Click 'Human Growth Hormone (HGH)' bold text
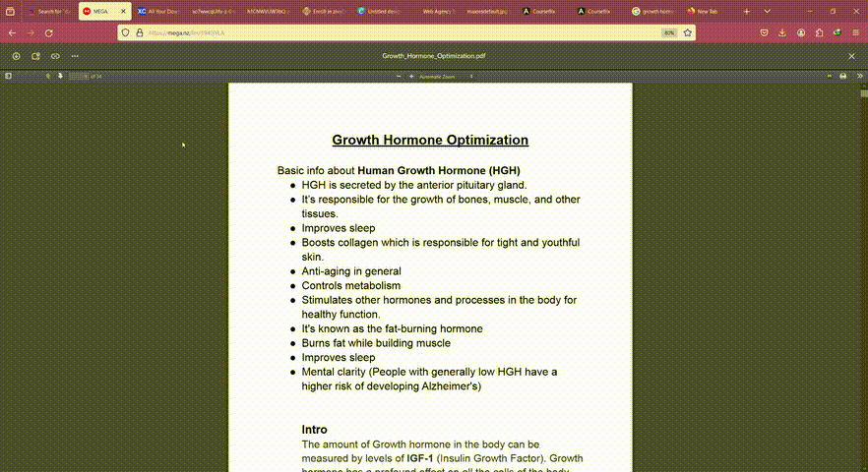The height and width of the screenshot is (472, 868). (x=439, y=170)
